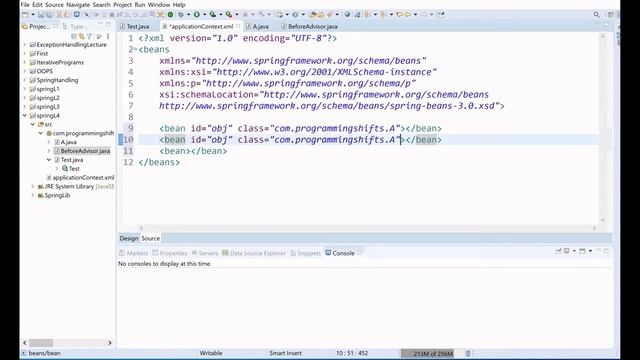This screenshot has height=360, width=640.
Task: Expand the JRE System Library node
Action: click(x=33, y=186)
